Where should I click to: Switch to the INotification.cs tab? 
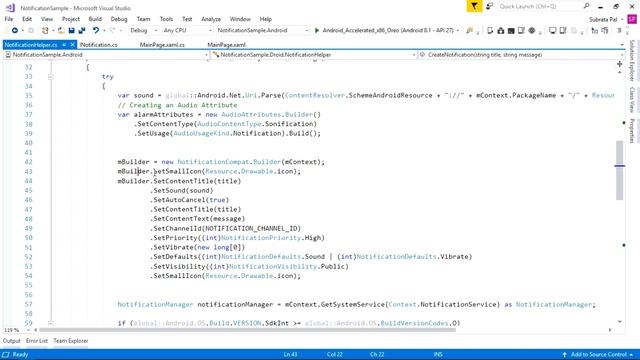[x=98, y=45]
